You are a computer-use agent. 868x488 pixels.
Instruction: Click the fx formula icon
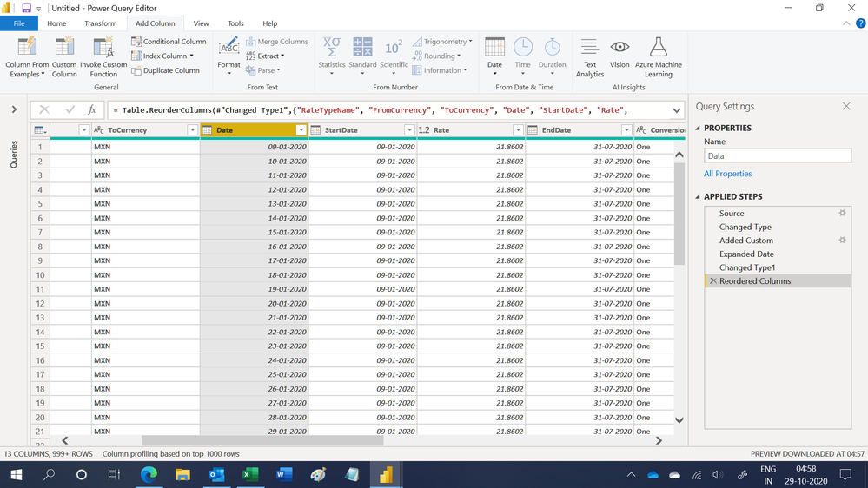point(92,109)
